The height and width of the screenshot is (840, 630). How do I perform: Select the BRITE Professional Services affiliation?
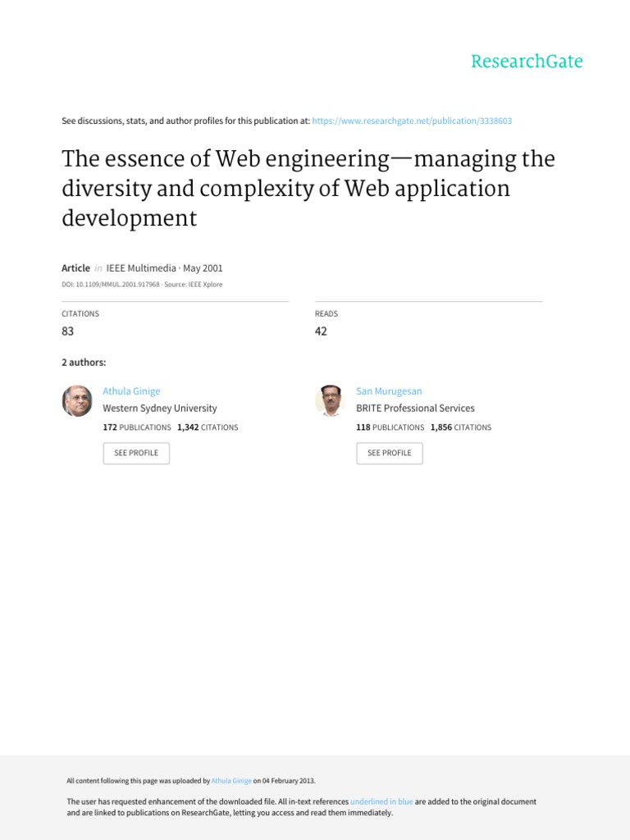(x=415, y=408)
